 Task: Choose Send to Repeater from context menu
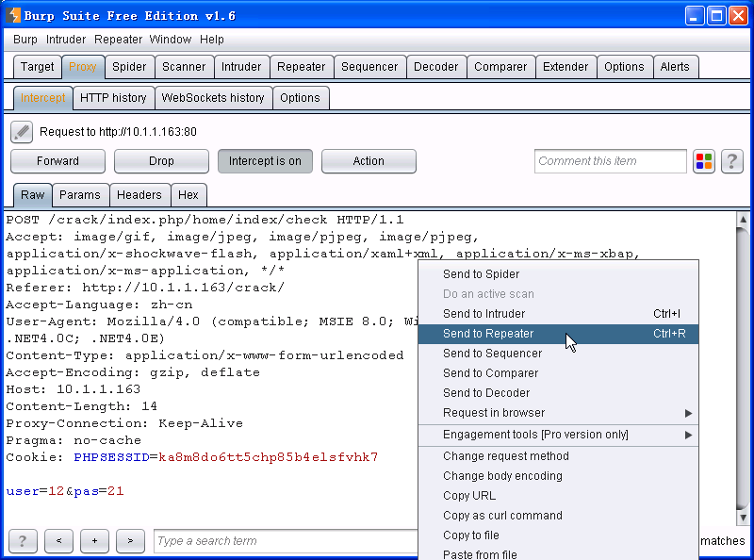pos(558,334)
